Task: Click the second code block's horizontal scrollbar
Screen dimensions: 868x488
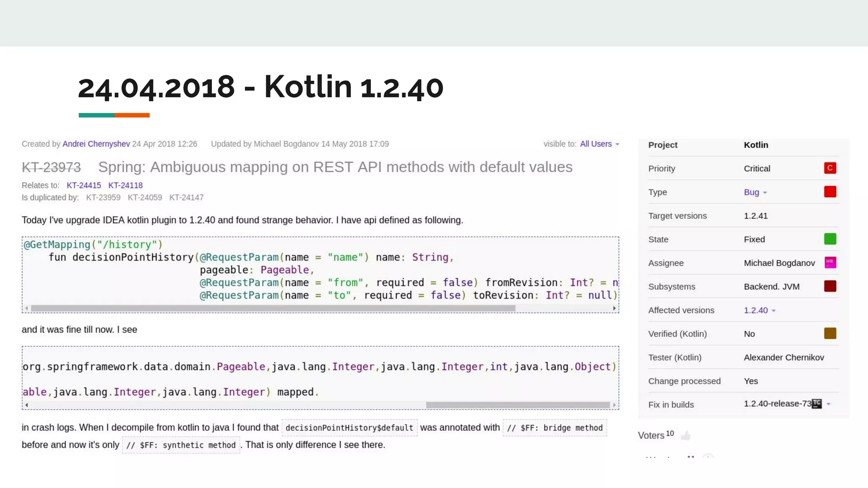Action: [x=518, y=405]
